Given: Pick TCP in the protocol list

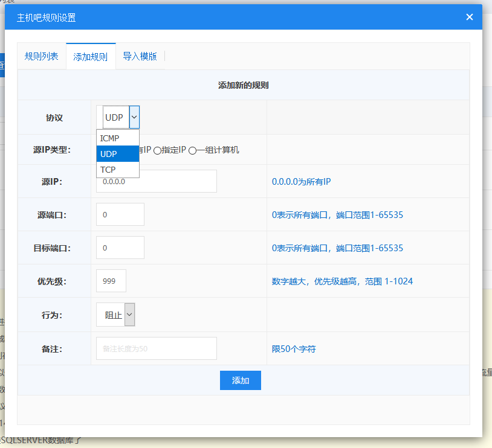Looking at the screenshot, I should pos(117,170).
